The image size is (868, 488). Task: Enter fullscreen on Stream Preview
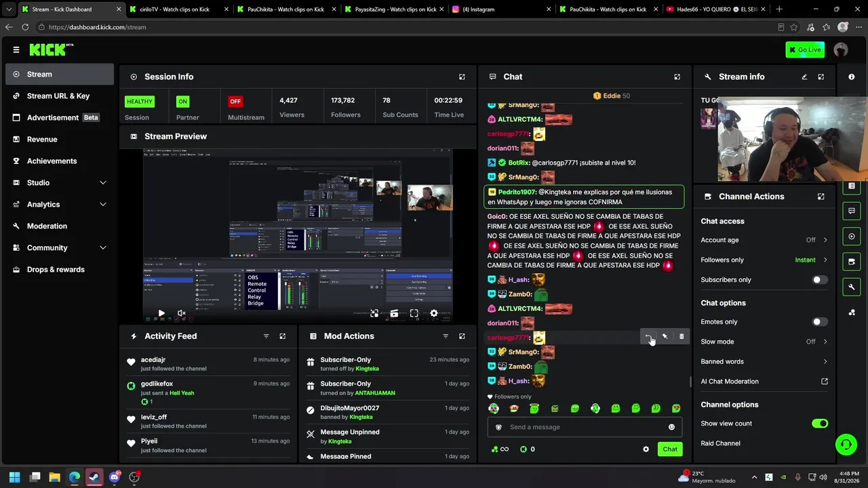pos(414,314)
